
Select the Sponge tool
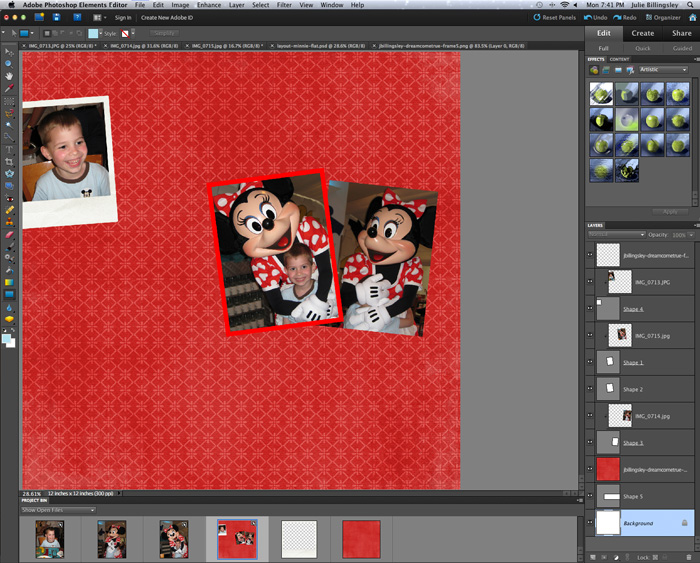9,319
